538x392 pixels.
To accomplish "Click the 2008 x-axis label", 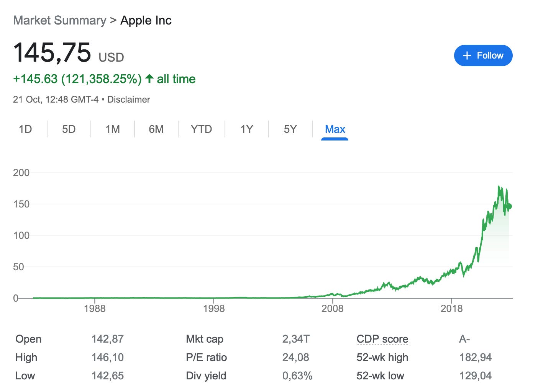I will tap(332, 309).
